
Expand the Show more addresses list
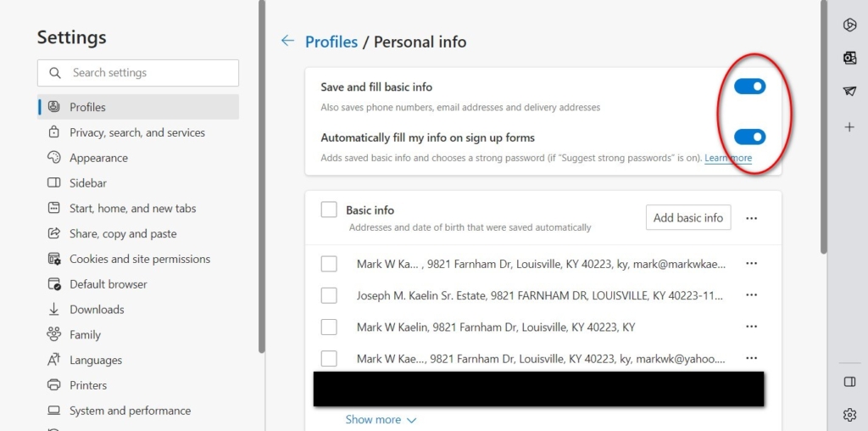381,419
